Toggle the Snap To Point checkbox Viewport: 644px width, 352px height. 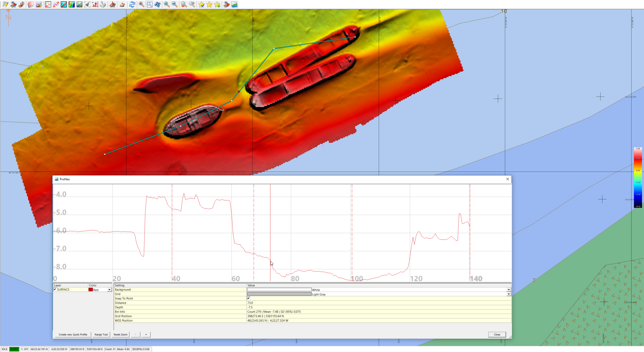[x=249, y=298]
